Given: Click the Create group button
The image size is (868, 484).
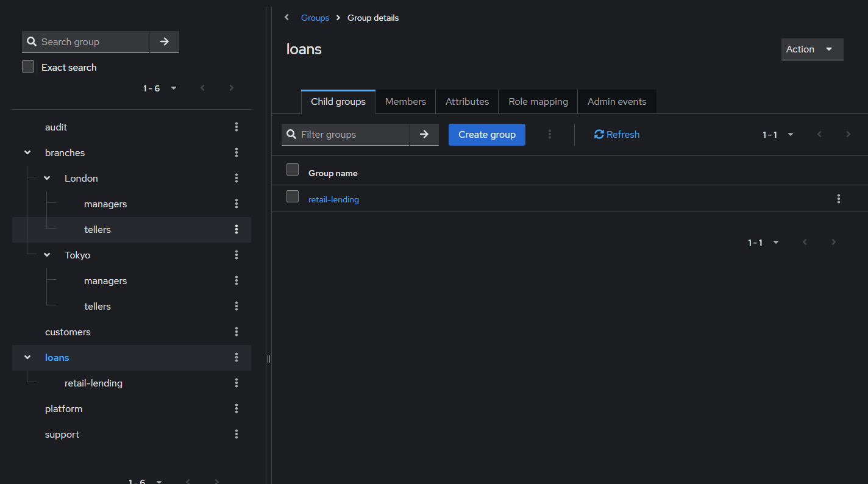Looking at the screenshot, I should (x=487, y=135).
